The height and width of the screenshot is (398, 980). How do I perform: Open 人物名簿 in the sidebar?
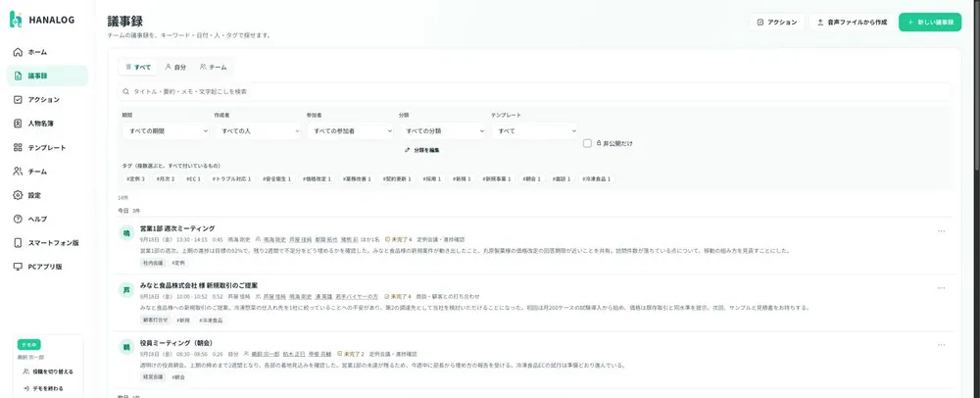click(47, 124)
